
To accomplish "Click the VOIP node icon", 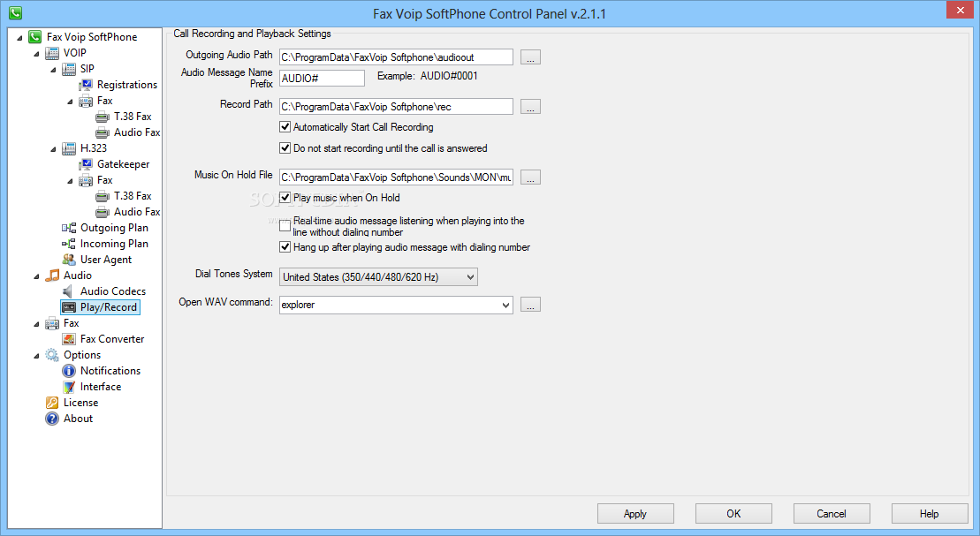I will point(52,53).
